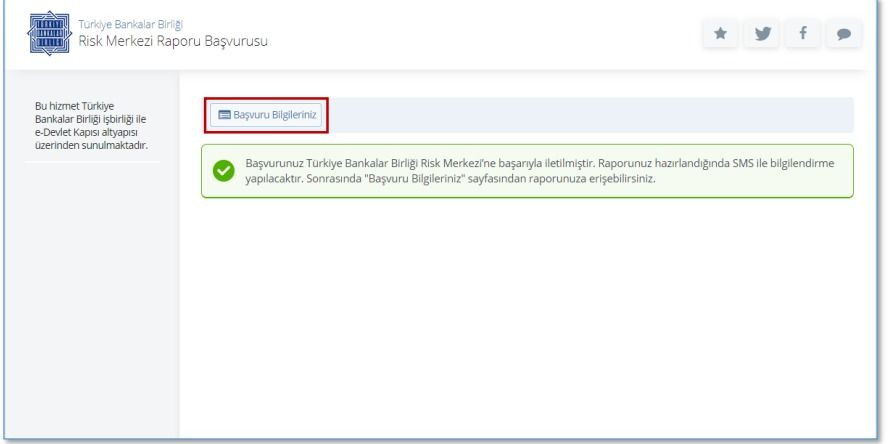The image size is (893, 444).
Task: Click the sidebar note "Bu hizmet Türkiye Bankalar Birliği"
Action: click(x=91, y=126)
